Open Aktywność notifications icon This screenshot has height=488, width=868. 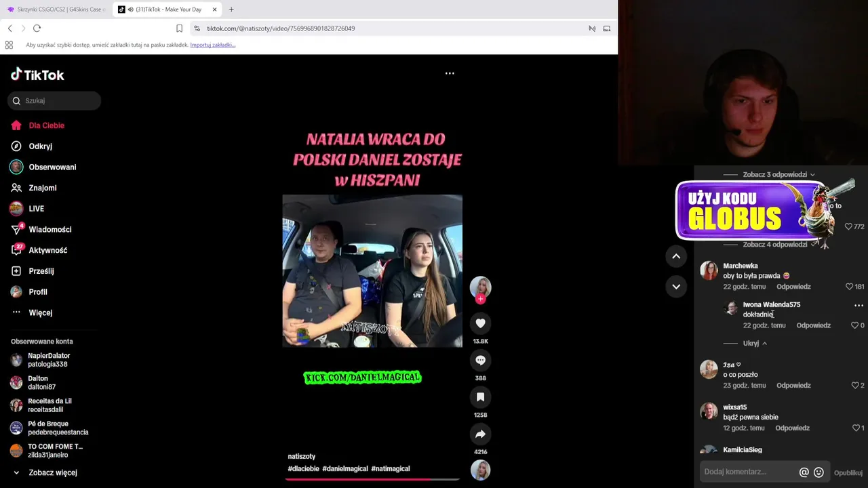[16, 250]
